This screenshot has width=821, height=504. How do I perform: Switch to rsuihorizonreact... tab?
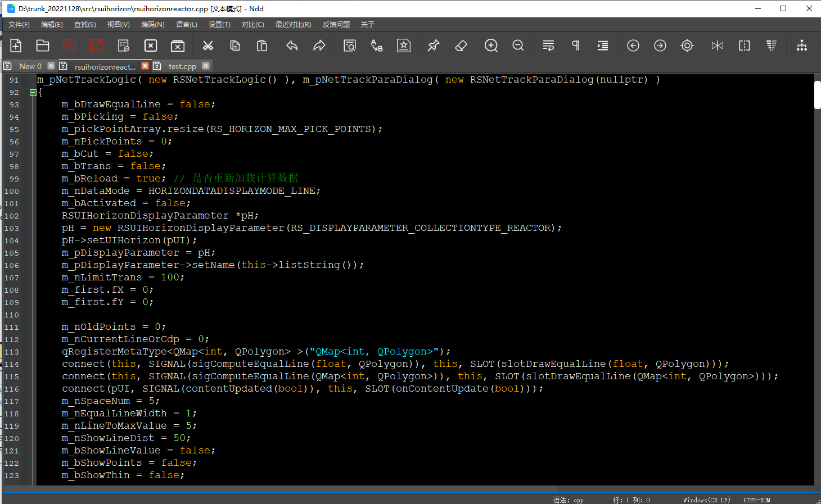coord(105,66)
